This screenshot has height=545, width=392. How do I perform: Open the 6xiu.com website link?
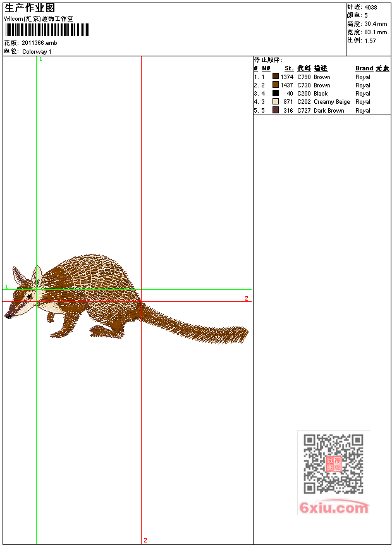click(x=333, y=508)
